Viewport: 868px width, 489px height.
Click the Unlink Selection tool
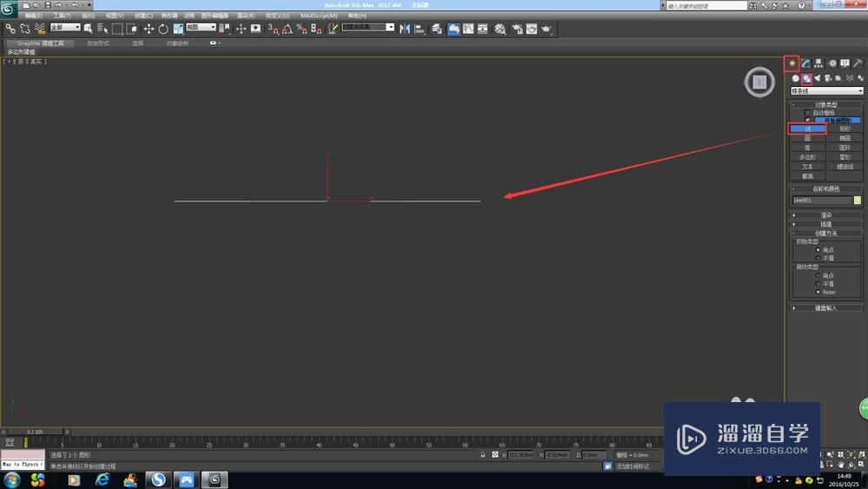tap(25, 29)
